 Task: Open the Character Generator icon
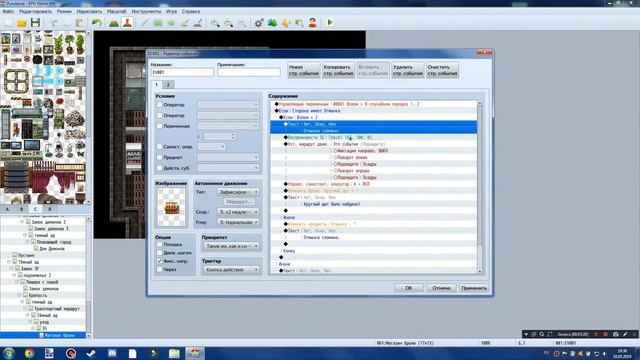coord(313,22)
